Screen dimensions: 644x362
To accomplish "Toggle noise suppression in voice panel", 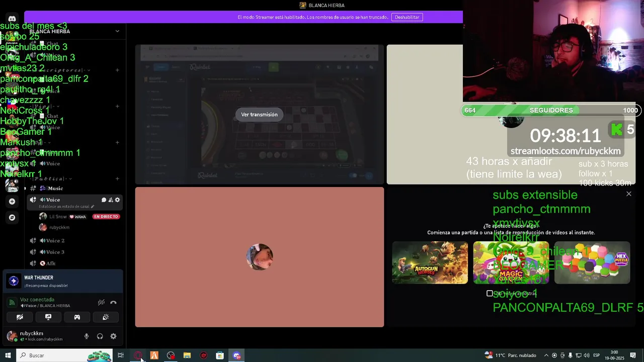I will pos(101,303).
